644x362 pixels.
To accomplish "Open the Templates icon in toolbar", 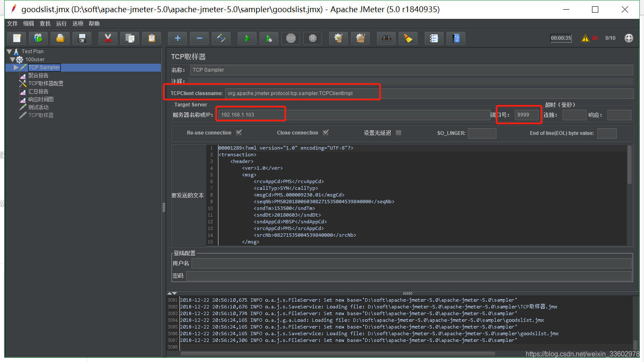I will tap(38, 38).
